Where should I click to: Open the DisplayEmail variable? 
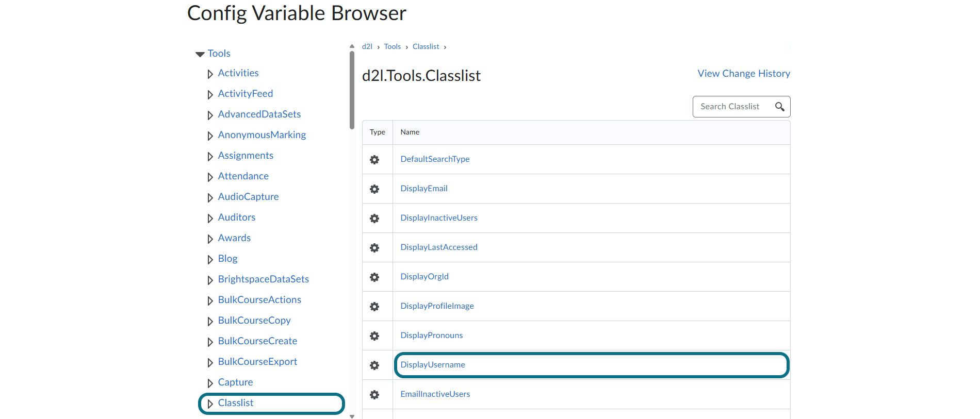pos(424,189)
